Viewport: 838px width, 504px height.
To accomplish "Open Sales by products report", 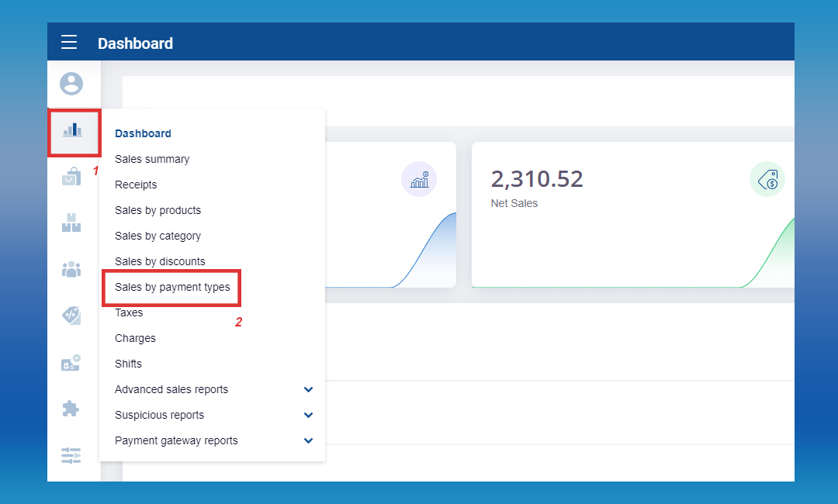I will (x=158, y=210).
